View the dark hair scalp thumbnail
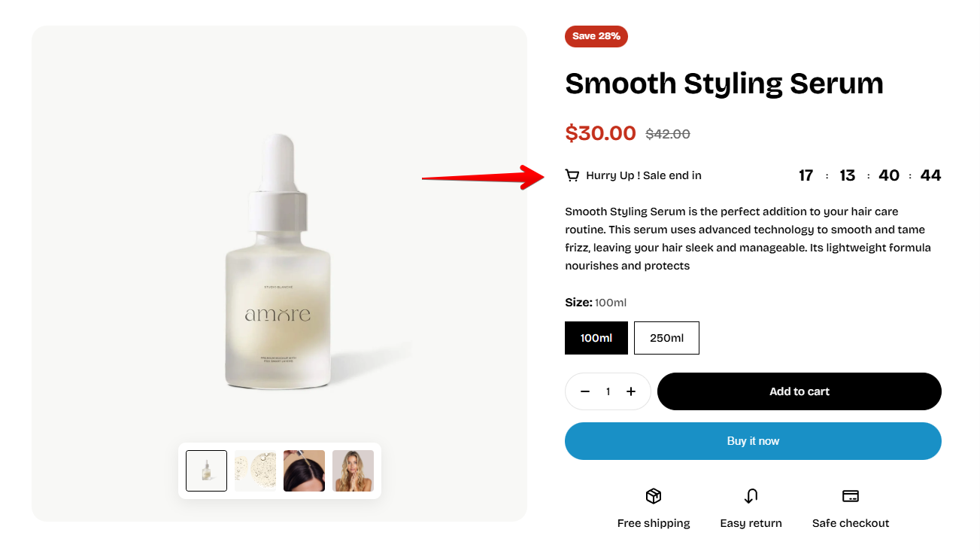This screenshot has width=980, height=551. 304,470
